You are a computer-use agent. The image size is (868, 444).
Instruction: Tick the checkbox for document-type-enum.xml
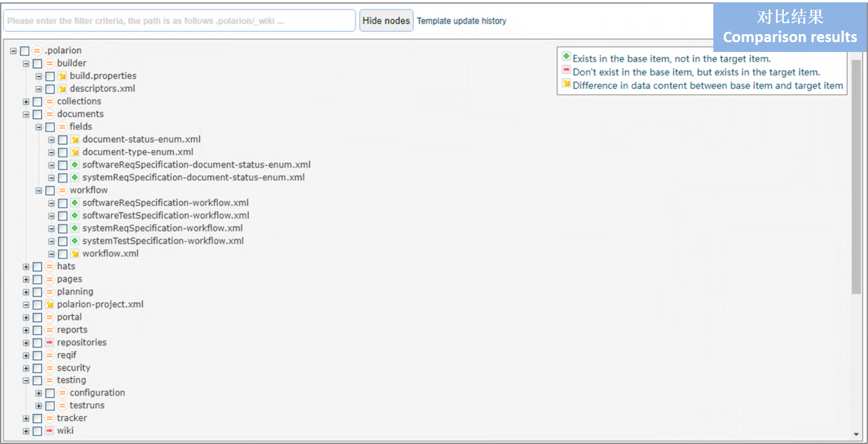(x=63, y=152)
